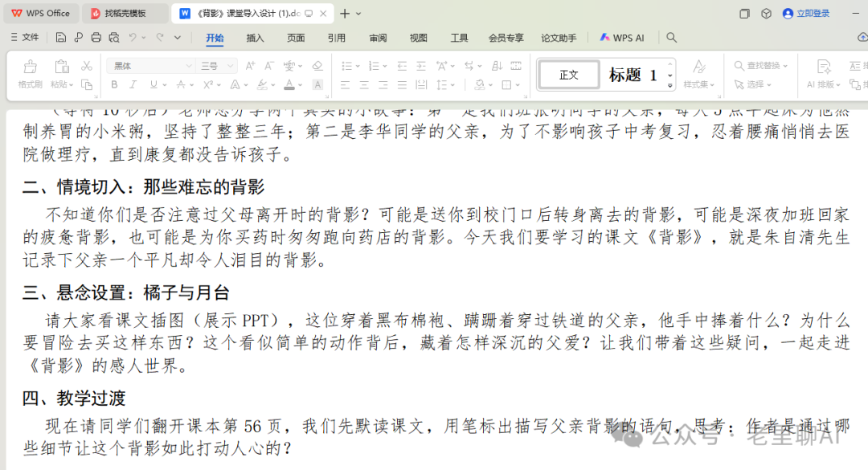
Task: Click the Sort (A-Z) icon
Action: (x=497, y=66)
